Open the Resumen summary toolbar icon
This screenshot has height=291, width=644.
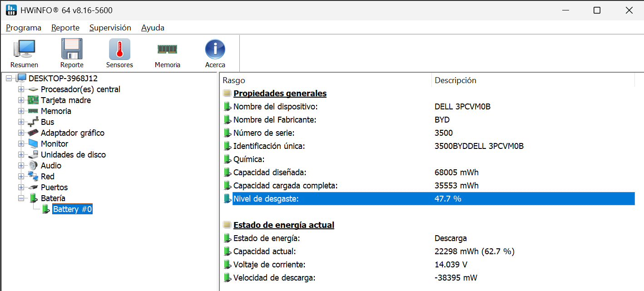click(24, 49)
